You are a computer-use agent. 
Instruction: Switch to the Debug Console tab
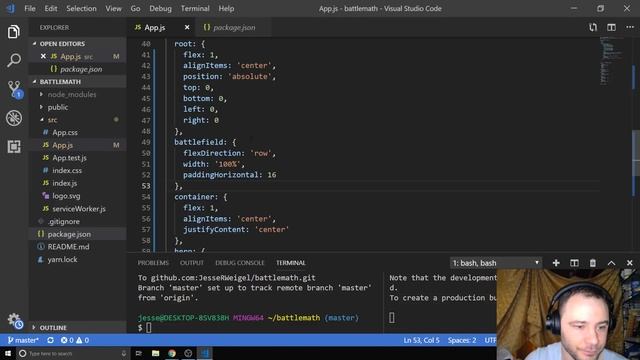click(x=240, y=263)
